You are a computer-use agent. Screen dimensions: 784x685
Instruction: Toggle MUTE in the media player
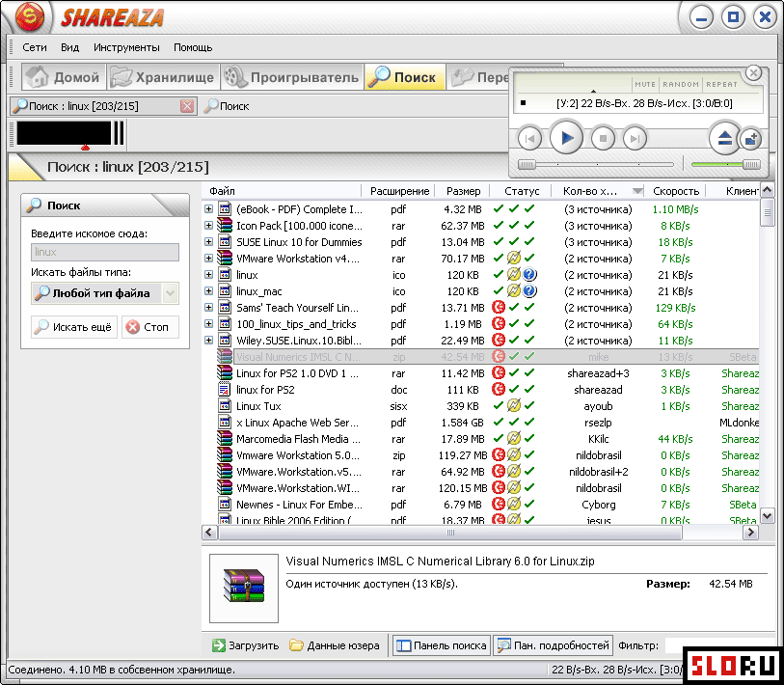[x=645, y=84]
